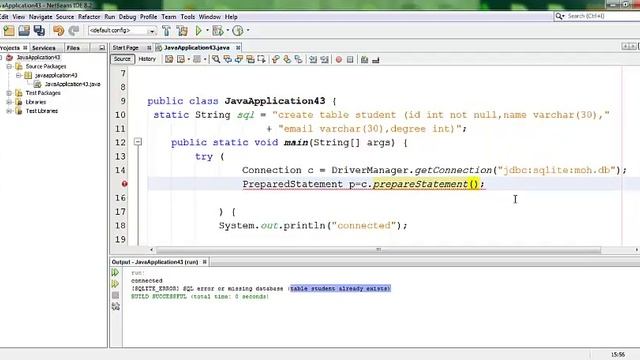Expand the Test Packages tree node
Viewport: 640px width, 360px height.
tap(9, 93)
